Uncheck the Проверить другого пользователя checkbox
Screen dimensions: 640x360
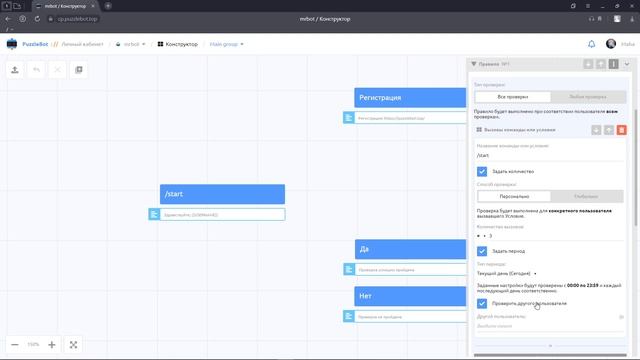[482, 303]
